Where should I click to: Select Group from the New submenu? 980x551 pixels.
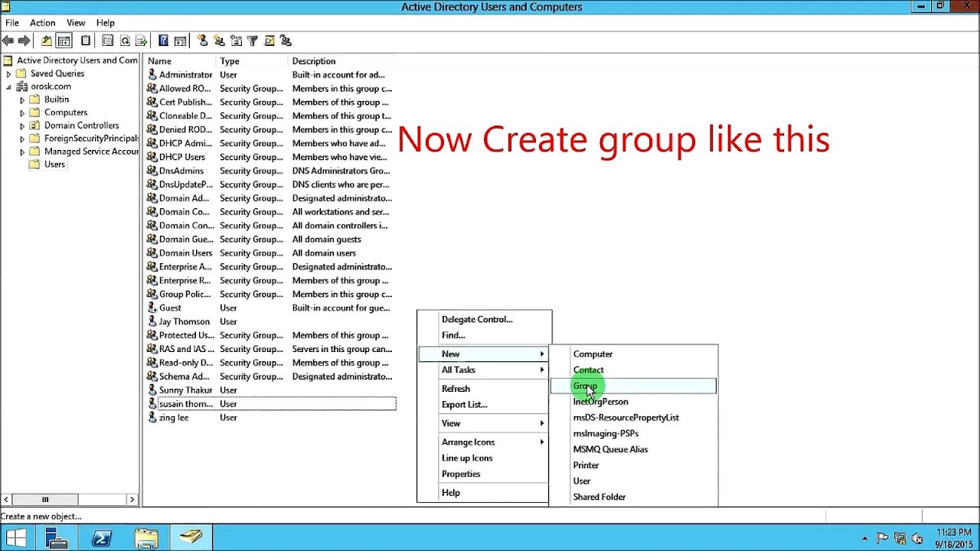coord(585,386)
